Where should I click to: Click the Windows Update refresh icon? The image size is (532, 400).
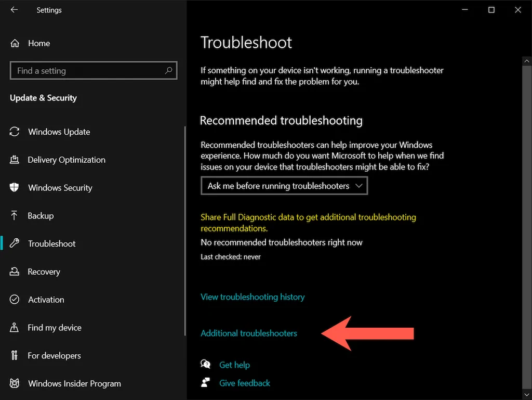click(x=15, y=132)
